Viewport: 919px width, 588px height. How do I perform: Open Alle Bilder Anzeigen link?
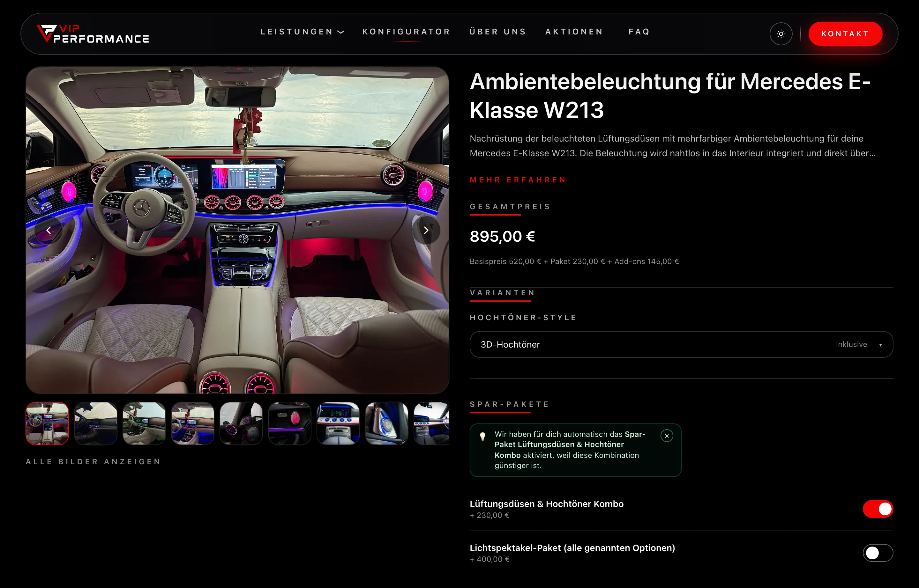click(x=93, y=461)
